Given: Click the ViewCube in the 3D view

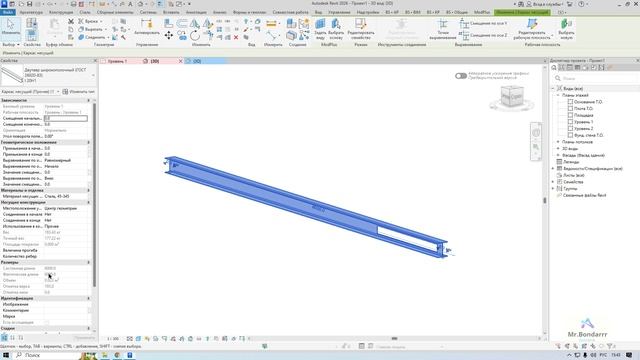Looking at the screenshot, I should coord(512,97).
